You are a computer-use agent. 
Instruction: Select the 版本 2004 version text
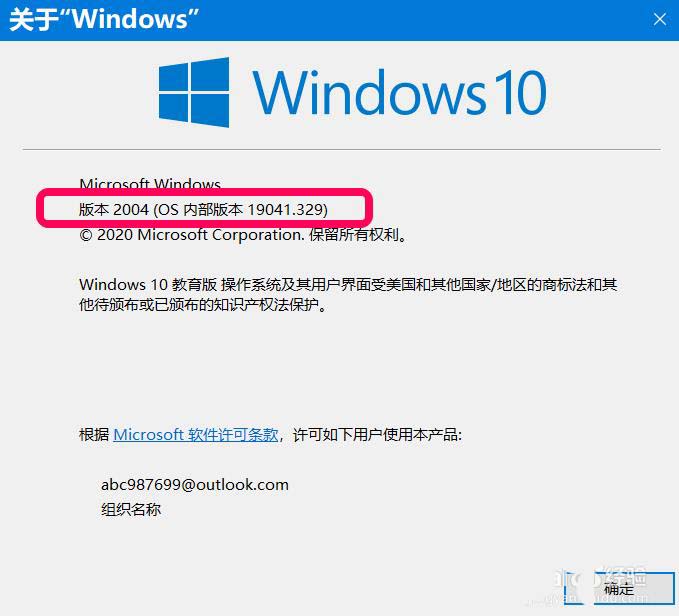(x=114, y=210)
